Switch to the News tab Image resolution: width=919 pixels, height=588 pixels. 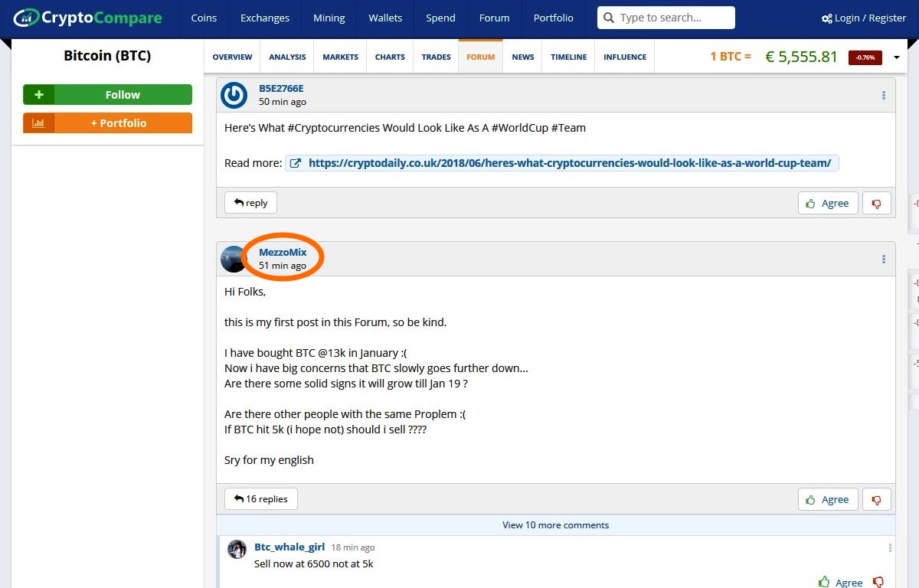(523, 57)
